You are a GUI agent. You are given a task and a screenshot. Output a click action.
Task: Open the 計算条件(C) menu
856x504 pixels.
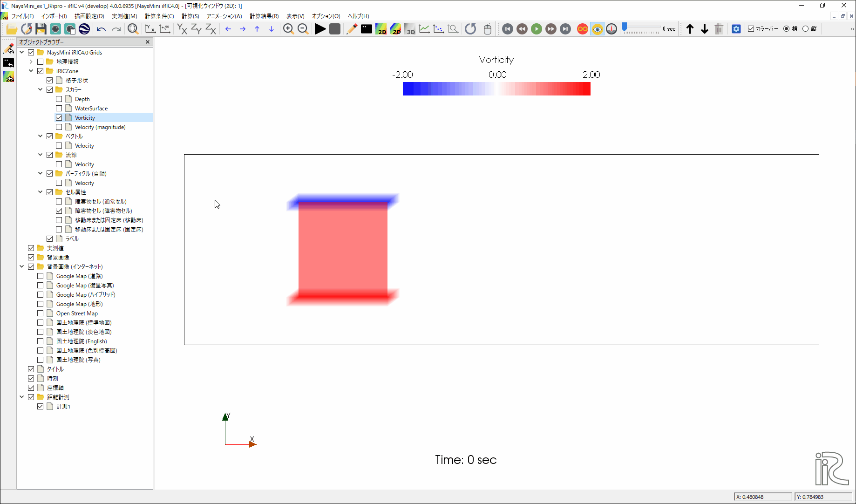[159, 16]
